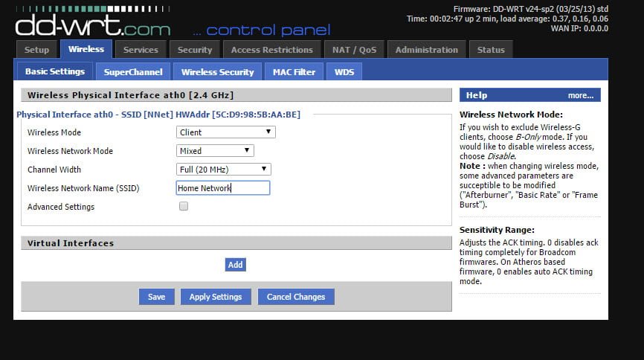
Task: Open the MAC Filter sub-tab
Action: click(294, 72)
